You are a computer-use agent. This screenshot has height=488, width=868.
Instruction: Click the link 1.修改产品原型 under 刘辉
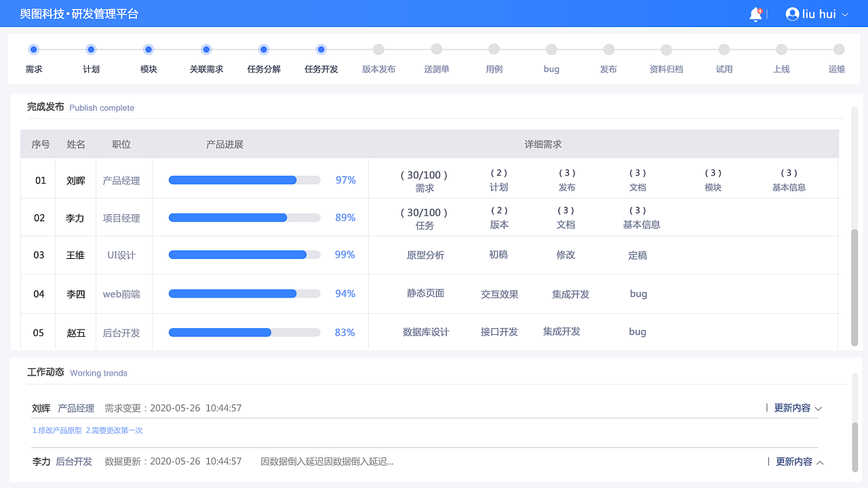58,430
